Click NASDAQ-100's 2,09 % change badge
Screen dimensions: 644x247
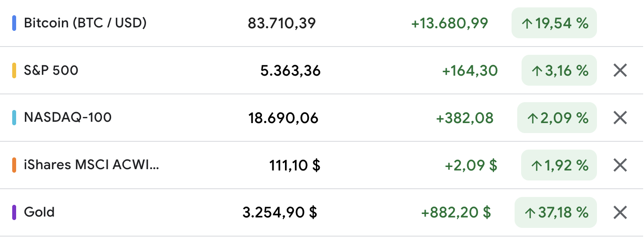click(x=556, y=118)
